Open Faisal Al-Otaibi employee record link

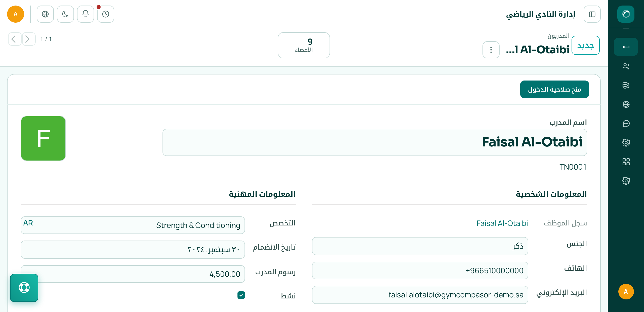click(x=502, y=223)
